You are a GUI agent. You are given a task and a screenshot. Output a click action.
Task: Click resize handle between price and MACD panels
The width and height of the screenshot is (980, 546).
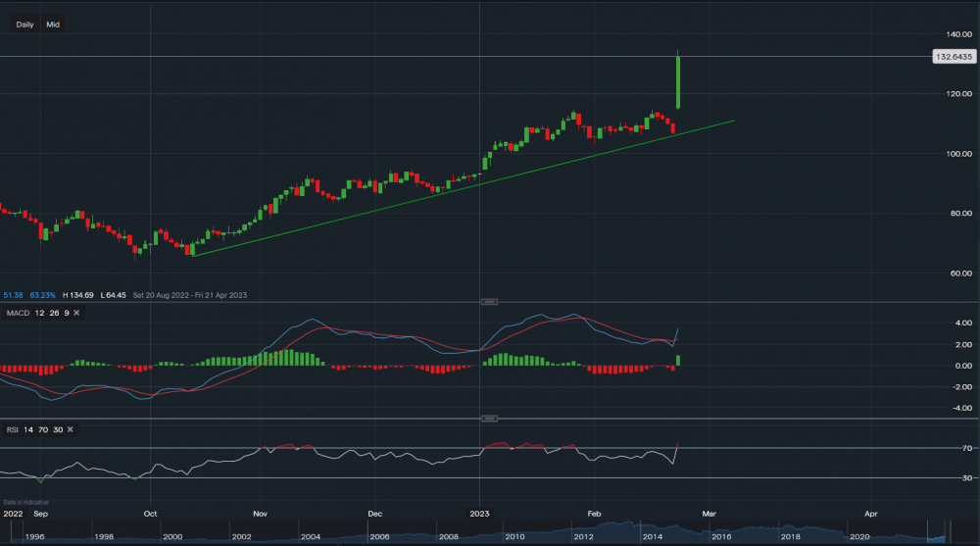(490, 301)
